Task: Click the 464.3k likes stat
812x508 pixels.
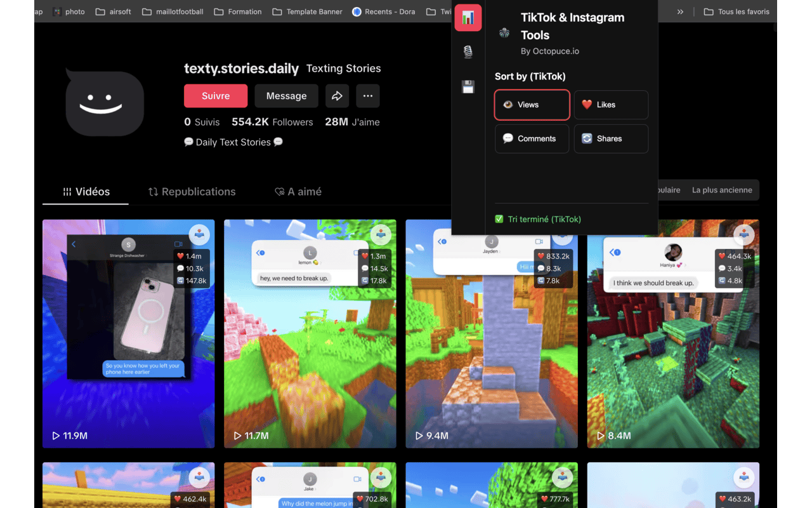Action: click(x=735, y=257)
